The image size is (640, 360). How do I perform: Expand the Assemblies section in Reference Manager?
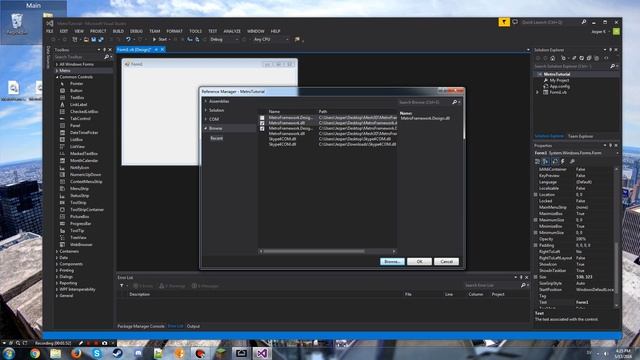206,101
